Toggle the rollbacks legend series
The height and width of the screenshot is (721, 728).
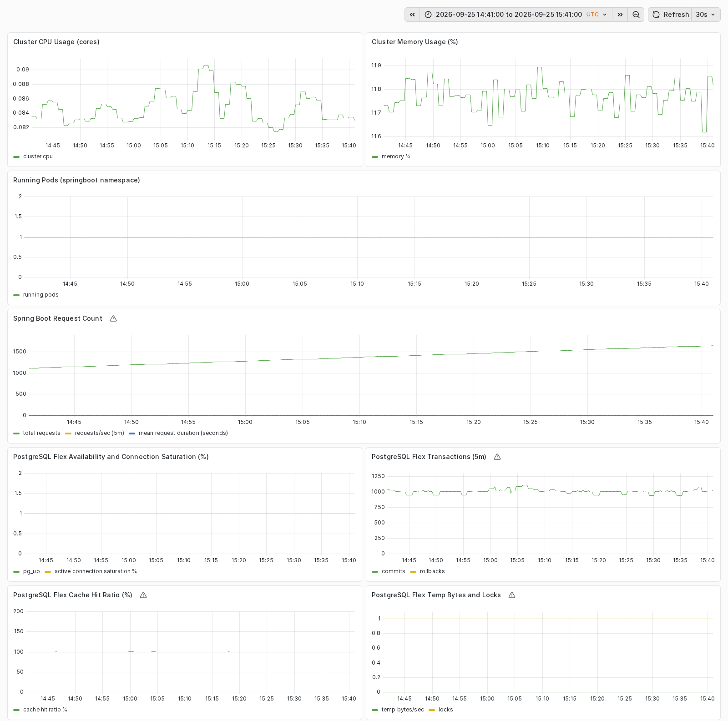tap(432, 571)
